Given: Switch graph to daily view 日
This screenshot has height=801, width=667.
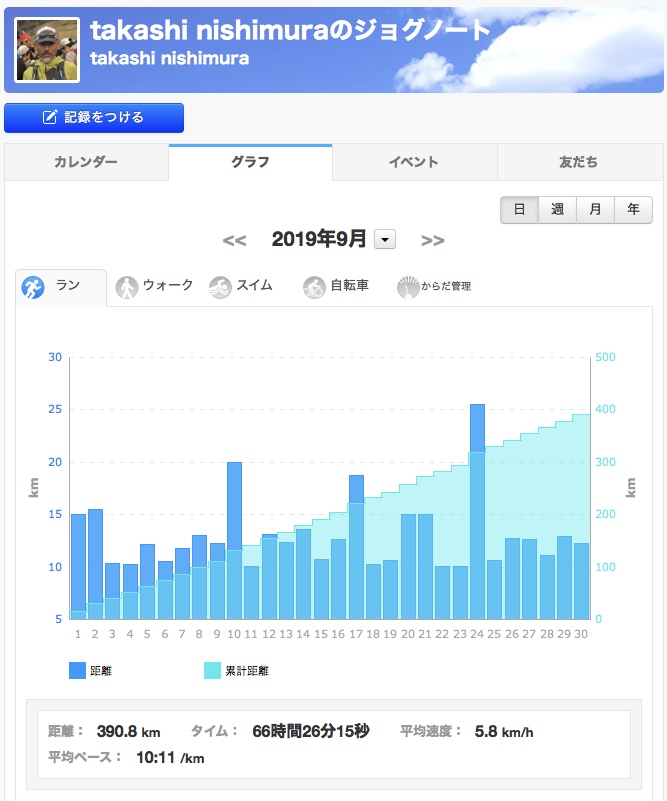Looking at the screenshot, I should [x=519, y=210].
